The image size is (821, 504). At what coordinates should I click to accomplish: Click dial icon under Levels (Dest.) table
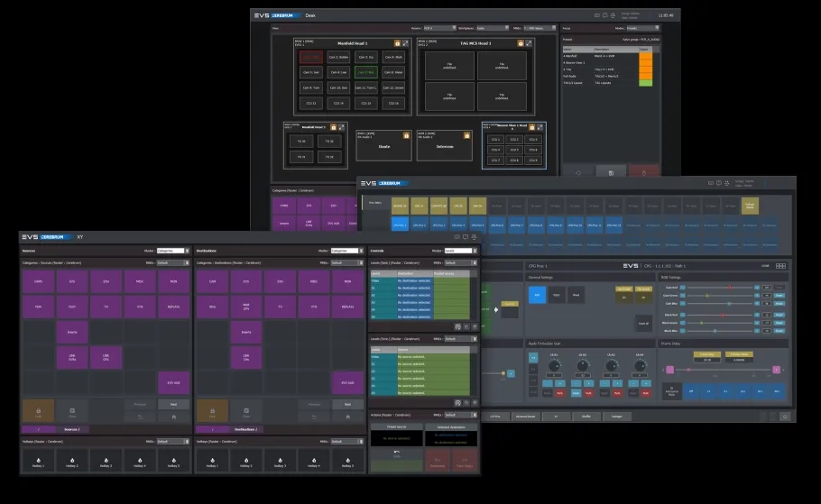(x=457, y=326)
